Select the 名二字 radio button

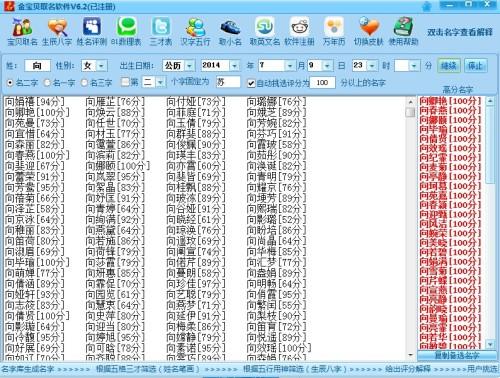10,82
